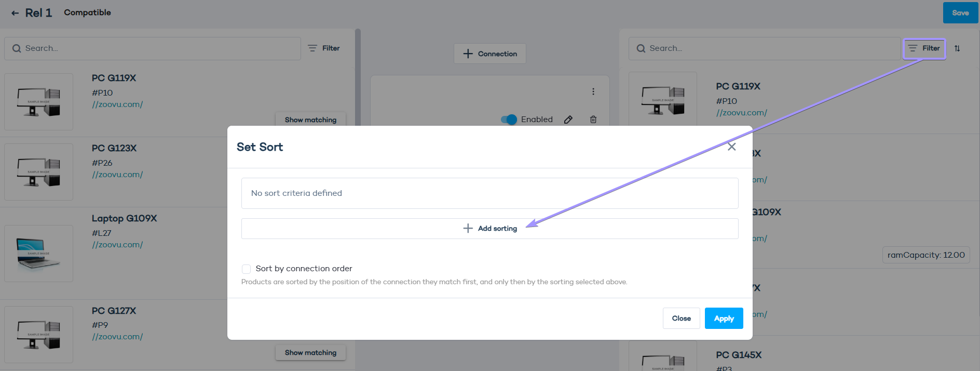This screenshot has width=980, height=371.
Task: Click the ramCapacity: 12.00 tag
Action: click(926, 255)
